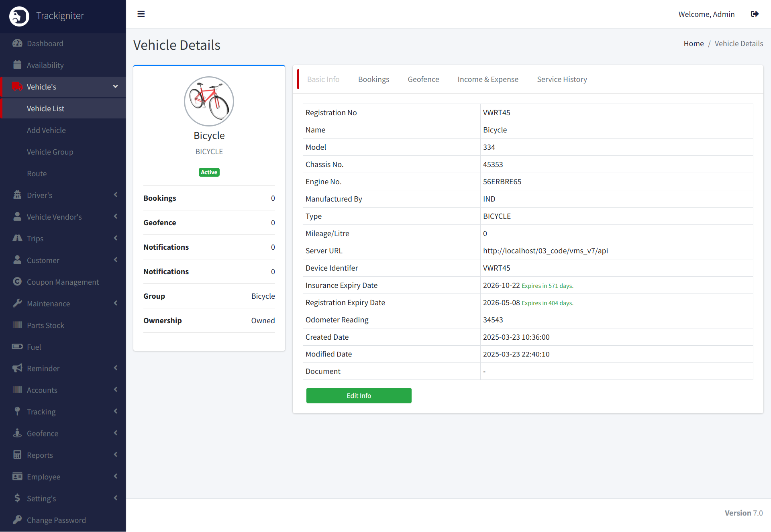This screenshot has height=532, width=771.
Task: Switch to the Bookings tab
Action: (x=373, y=79)
